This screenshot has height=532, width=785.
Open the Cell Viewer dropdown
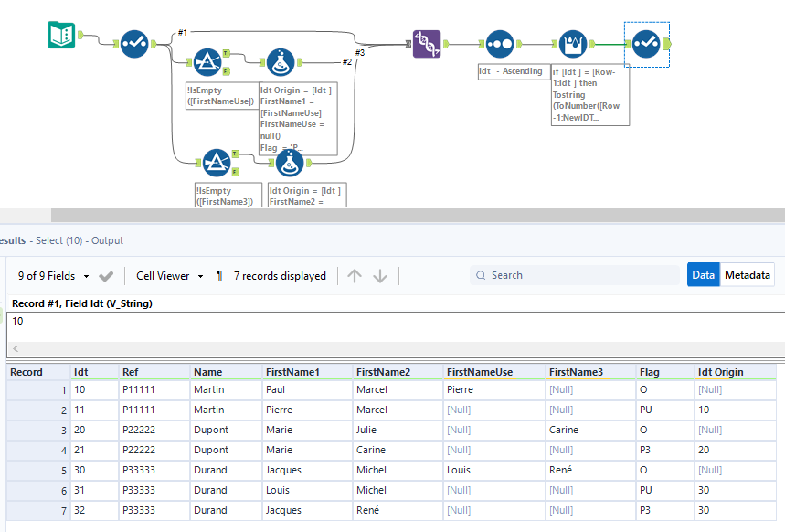(167, 275)
